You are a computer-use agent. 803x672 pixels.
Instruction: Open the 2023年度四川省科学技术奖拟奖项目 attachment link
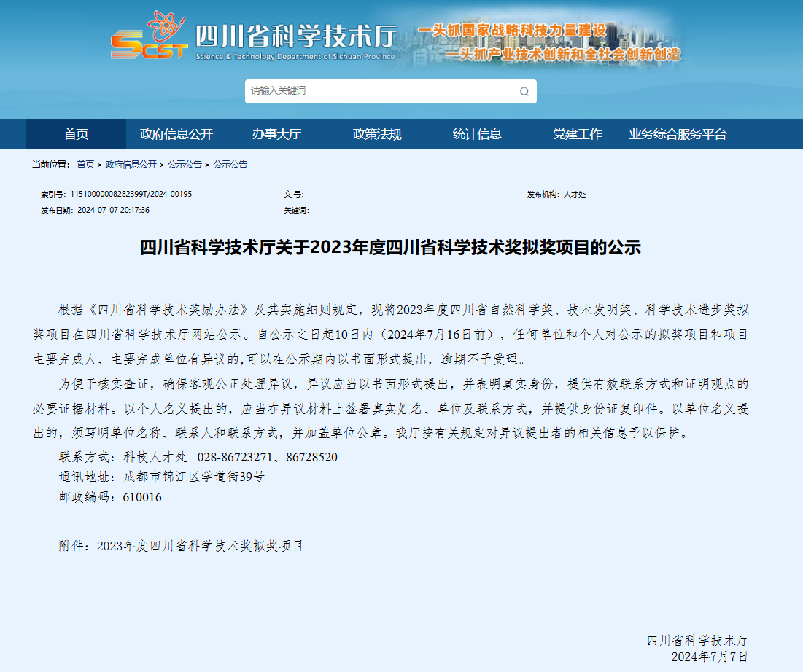(199, 545)
